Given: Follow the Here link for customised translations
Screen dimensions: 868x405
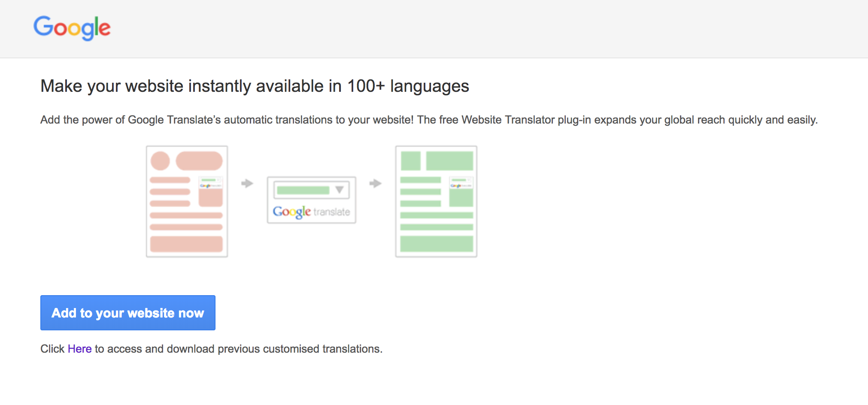Looking at the screenshot, I should [x=79, y=349].
